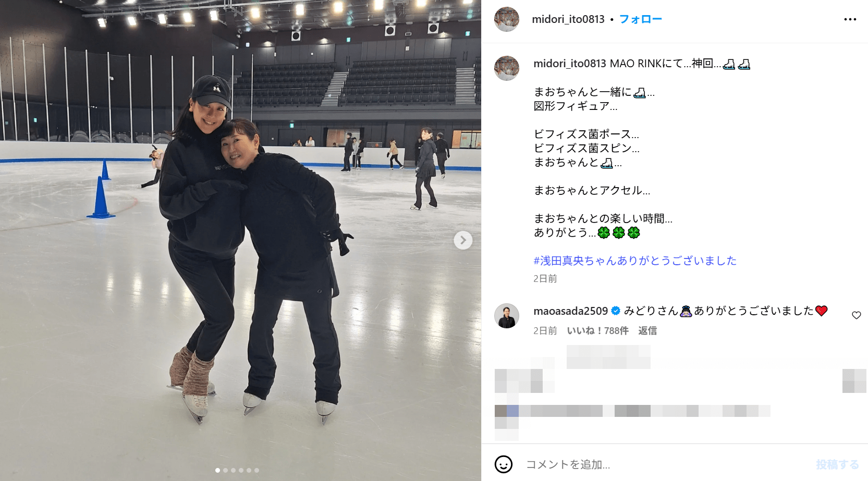Open the three-dot more options menu
This screenshot has width=868, height=481.
coord(850,19)
